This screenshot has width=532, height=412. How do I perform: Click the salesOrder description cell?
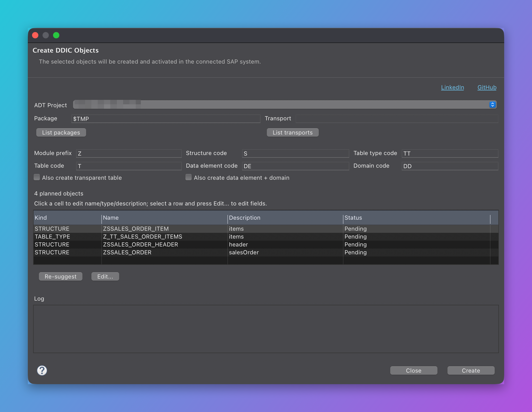(285, 253)
